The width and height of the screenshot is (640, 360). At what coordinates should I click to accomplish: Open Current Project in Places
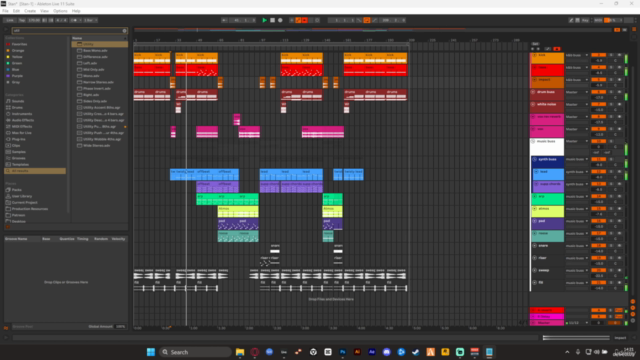(x=24, y=202)
